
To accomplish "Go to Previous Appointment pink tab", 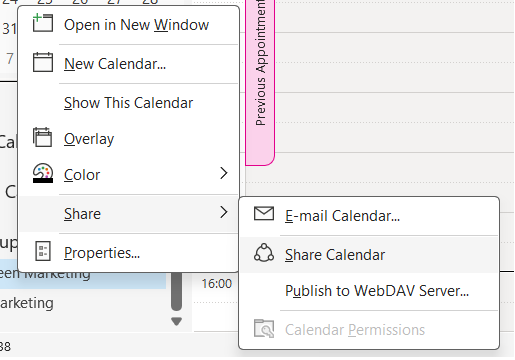I will (x=260, y=82).
